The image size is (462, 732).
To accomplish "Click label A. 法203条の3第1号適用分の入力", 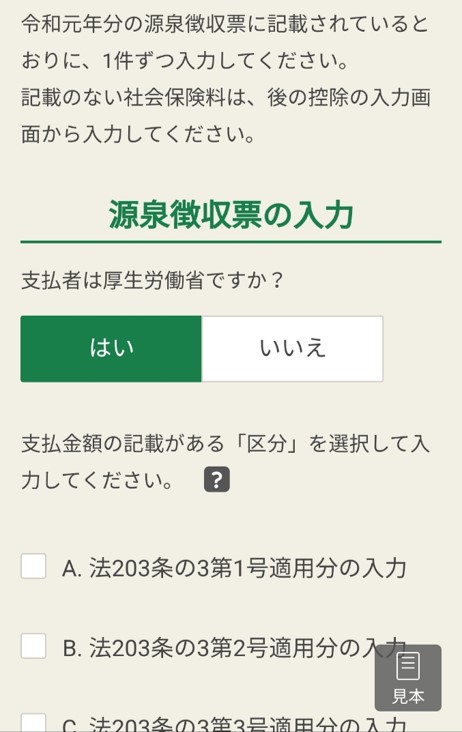I will [x=234, y=568].
